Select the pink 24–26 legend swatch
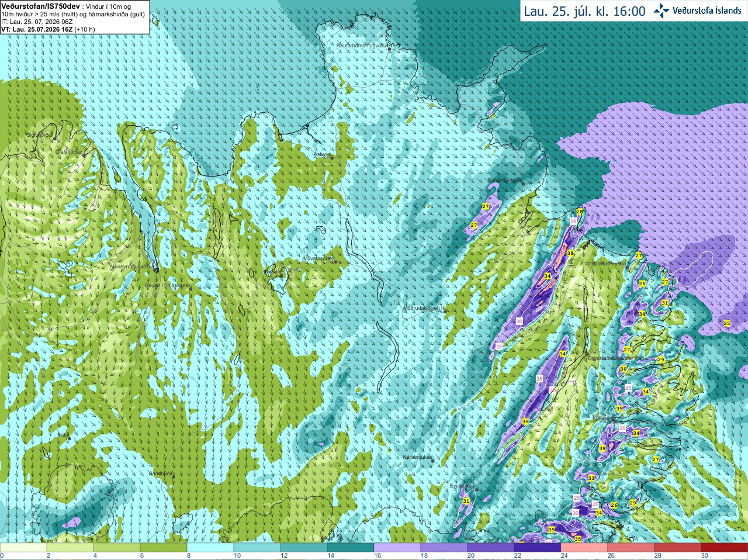This screenshot has width=748, height=560. pyautogui.click(x=584, y=548)
